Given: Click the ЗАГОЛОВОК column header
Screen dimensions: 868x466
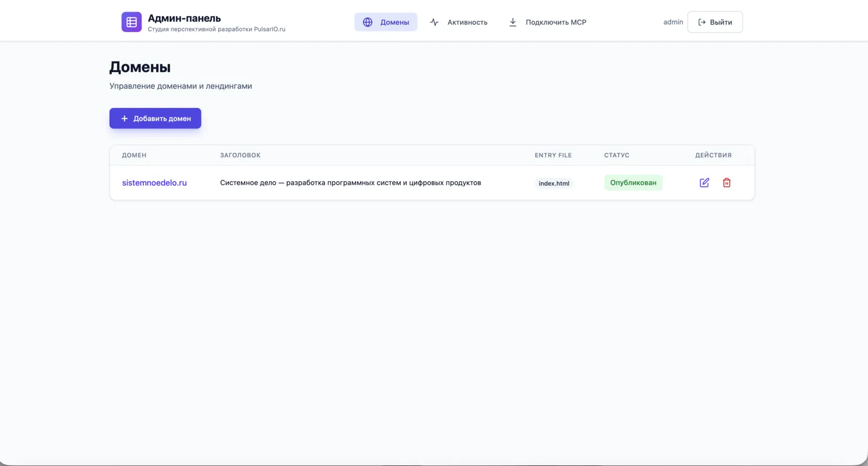Looking at the screenshot, I should click(x=240, y=155).
